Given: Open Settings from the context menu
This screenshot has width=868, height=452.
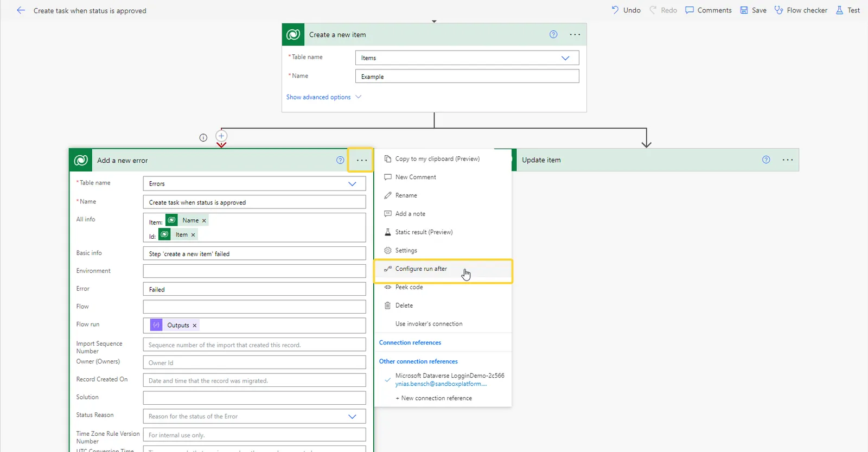Looking at the screenshot, I should pyautogui.click(x=443, y=251).
